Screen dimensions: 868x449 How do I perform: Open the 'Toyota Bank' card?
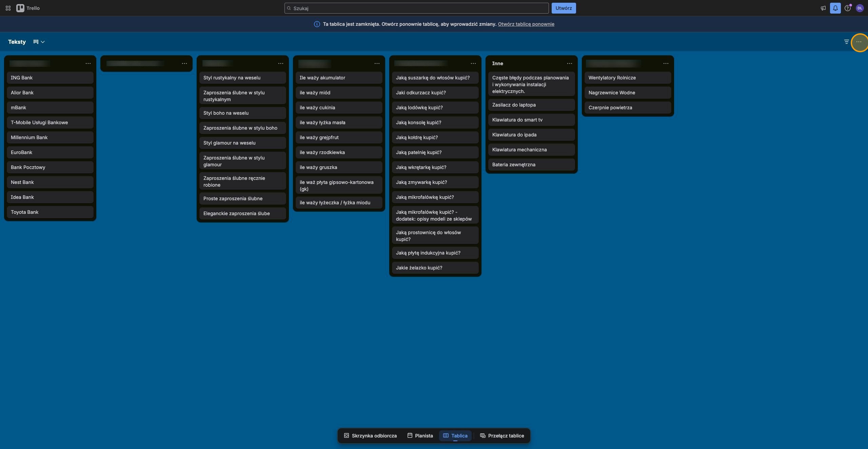(x=50, y=212)
